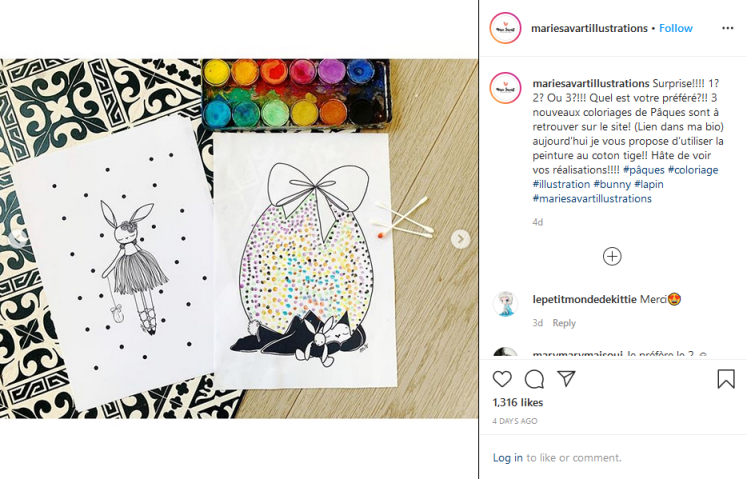Load more comments with the plus circle
This screenshot has height=479, width=747.
click(612, 256)
